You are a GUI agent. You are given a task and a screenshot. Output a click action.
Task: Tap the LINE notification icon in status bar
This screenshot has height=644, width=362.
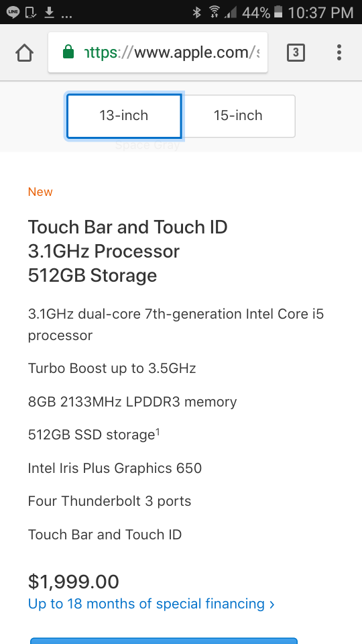coord(13,12)
